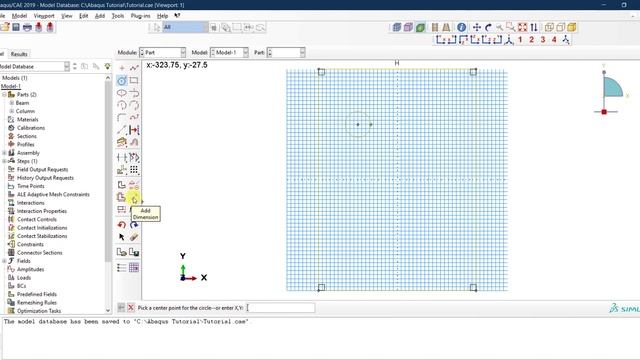Select the Create Isolated Point tool

[x=122, y=68]
